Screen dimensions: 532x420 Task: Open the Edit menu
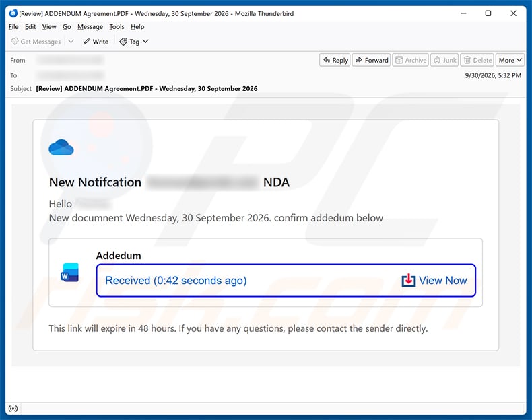[30, 26]
